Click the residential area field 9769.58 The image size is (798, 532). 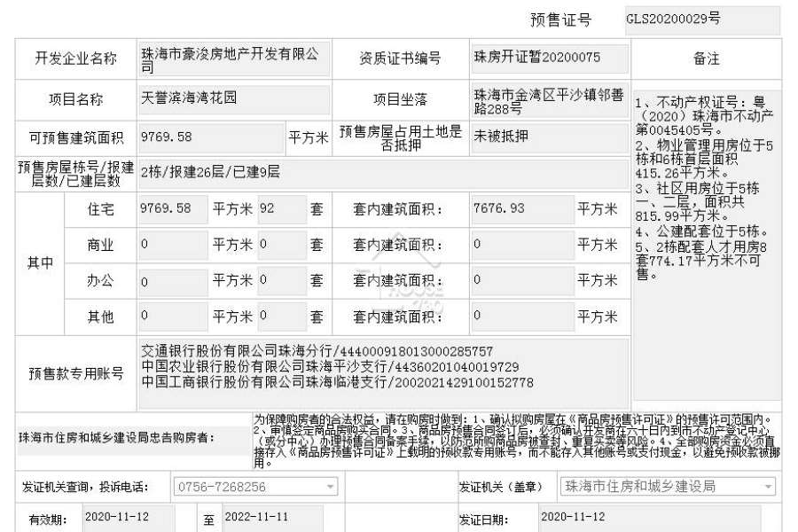(173, 209)
